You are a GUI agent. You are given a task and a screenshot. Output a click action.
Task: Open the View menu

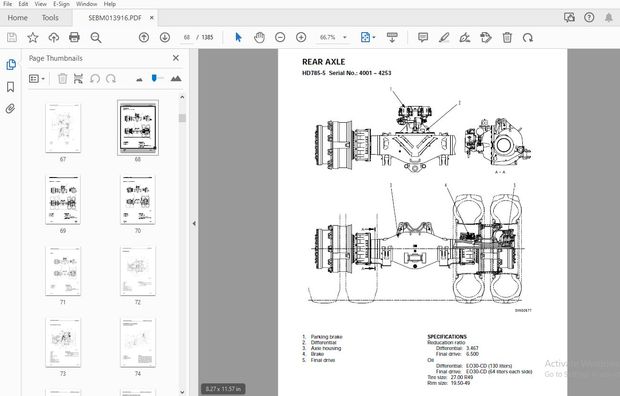(40, 4)
